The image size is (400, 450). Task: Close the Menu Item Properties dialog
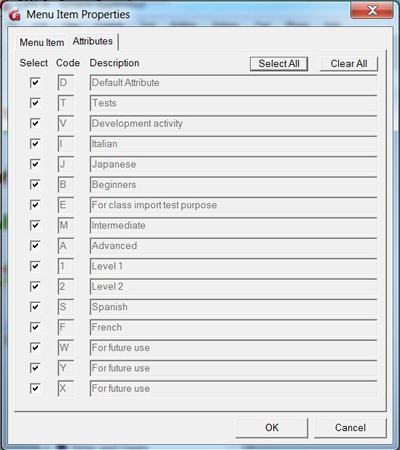pyautogui.click(x=372, y=10)
